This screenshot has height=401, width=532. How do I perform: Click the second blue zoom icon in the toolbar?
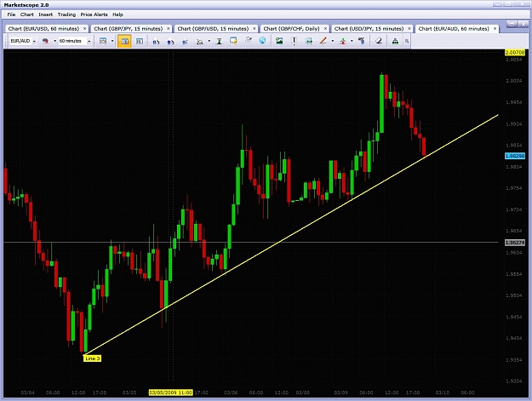[x=170, y=42]
